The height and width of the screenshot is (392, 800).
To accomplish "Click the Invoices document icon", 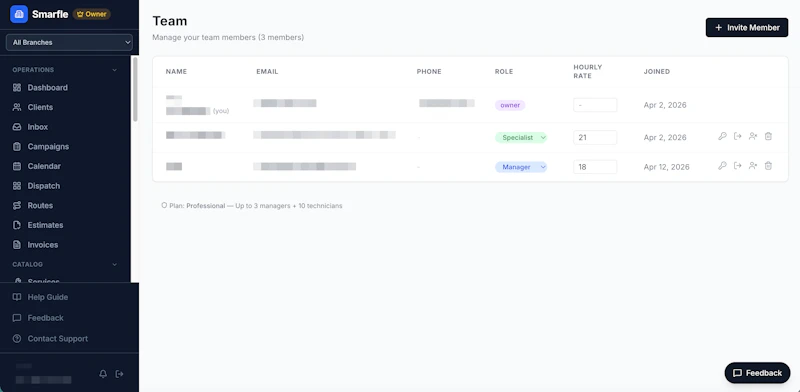I will click(17, 245).
